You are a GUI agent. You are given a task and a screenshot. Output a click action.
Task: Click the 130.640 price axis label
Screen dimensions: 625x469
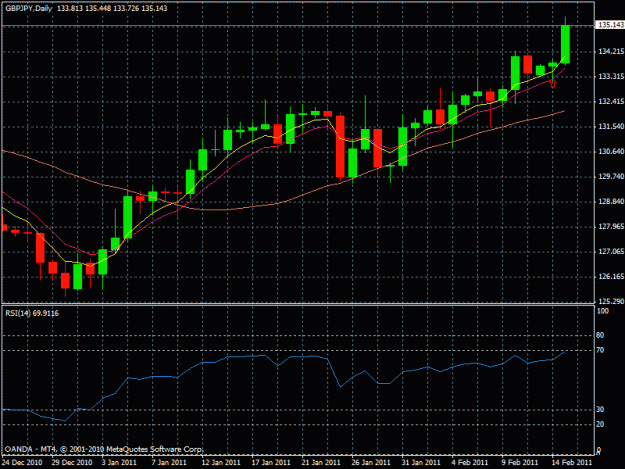611,152
